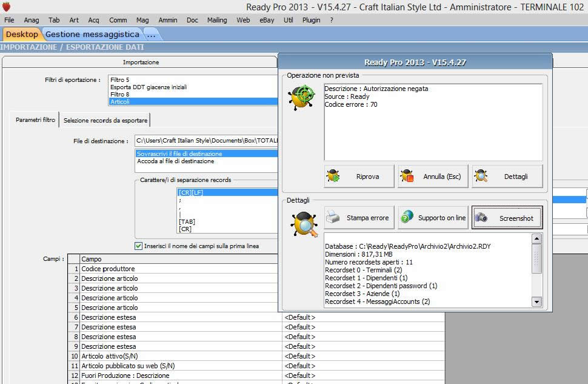Click the Database path line in details
The image size is (588, 384).
pos(407,246)
